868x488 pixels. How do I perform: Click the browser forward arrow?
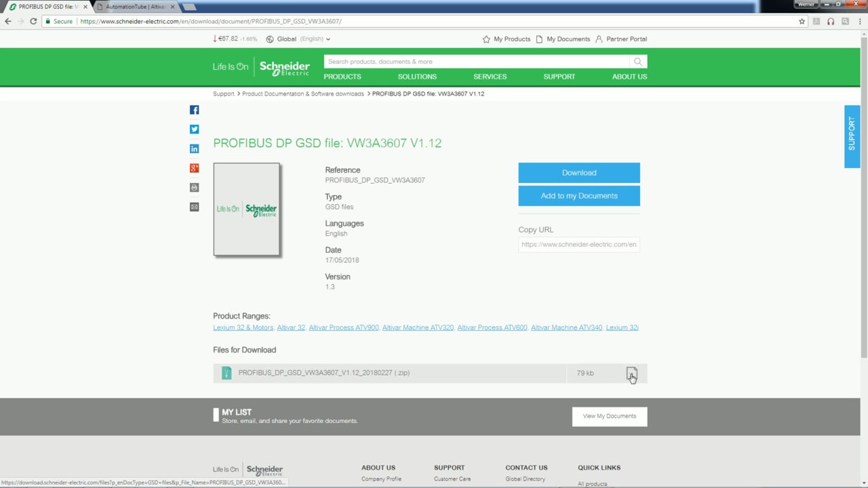point(20,21)
